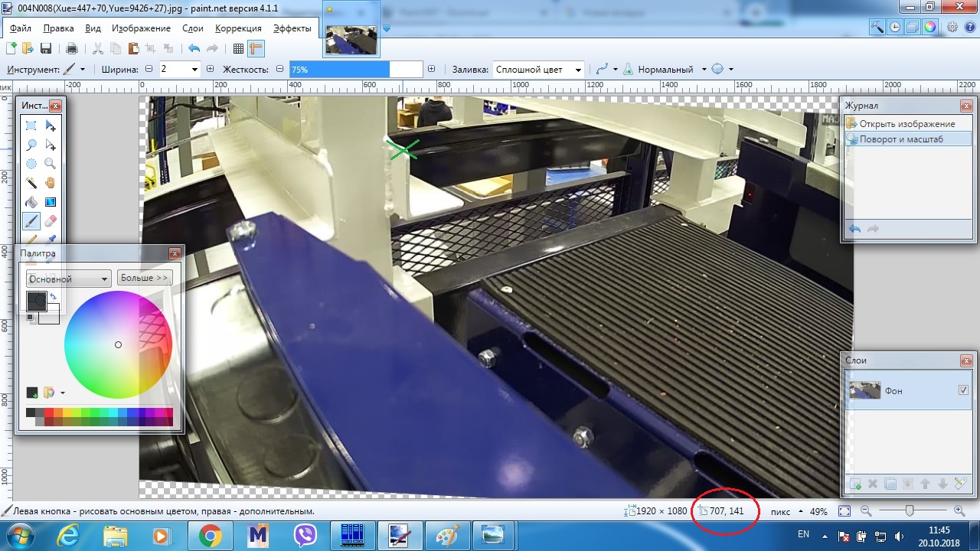The width and height of the screenshot is (980, 551).
Task: Click the Больше >> button in Palette
Action: click(x=145, y=278)
